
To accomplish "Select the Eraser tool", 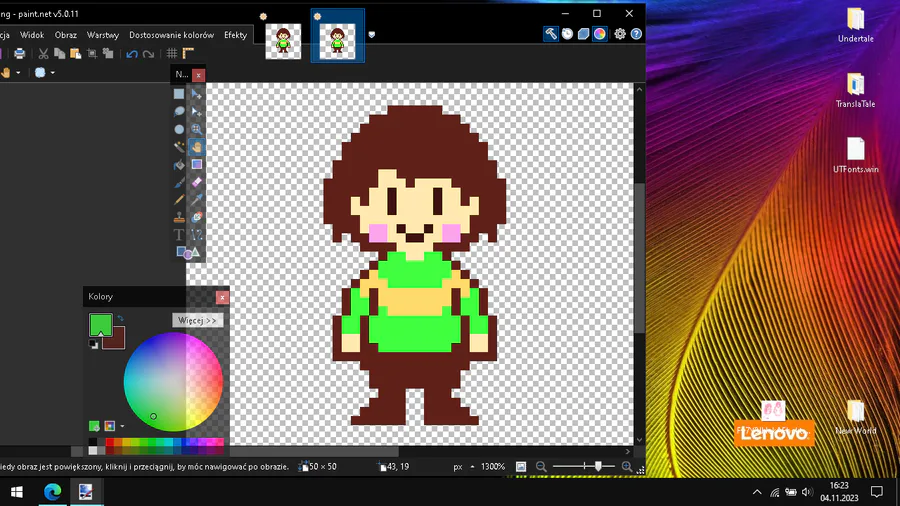I will pos(197,183).
